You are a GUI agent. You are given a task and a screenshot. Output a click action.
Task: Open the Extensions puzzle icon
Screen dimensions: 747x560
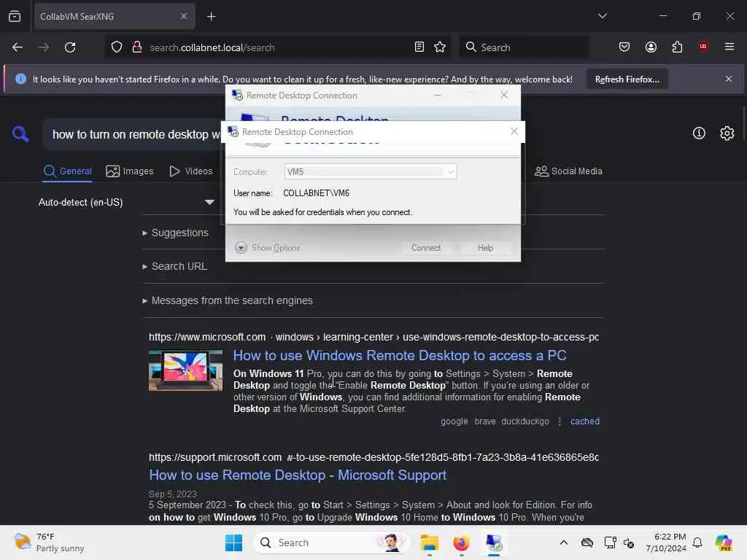click(677, 47)
